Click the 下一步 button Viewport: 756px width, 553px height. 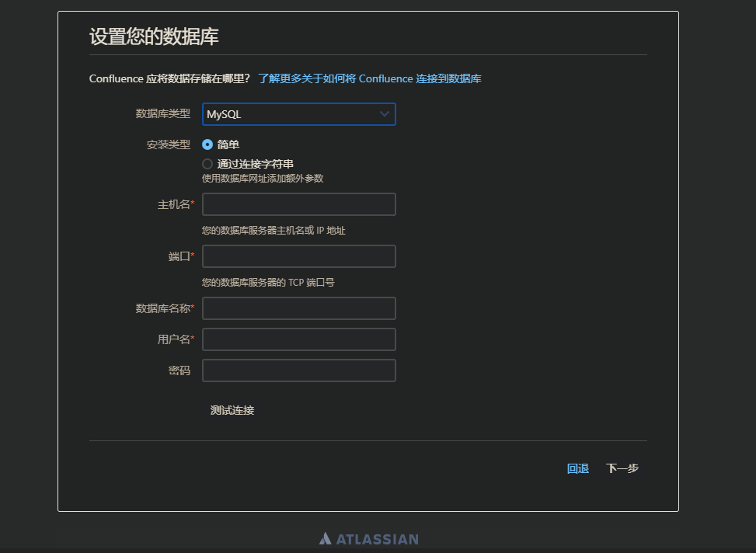622,468
